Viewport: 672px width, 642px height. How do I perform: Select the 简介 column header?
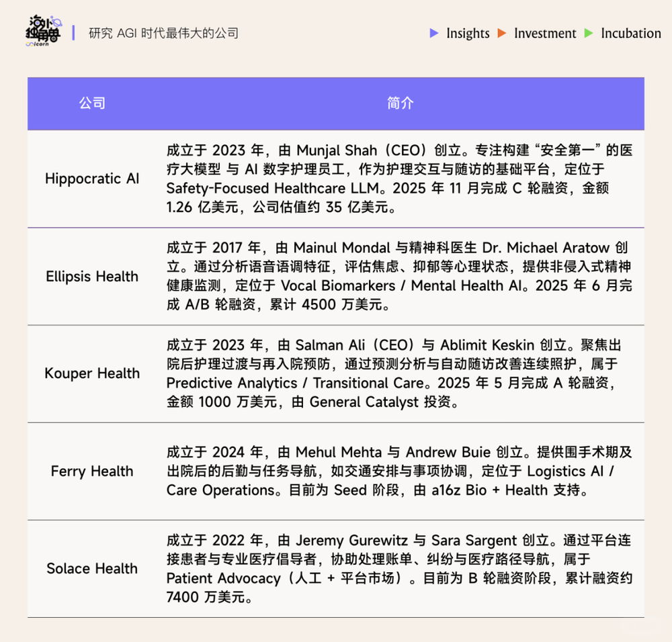coord(401,103)
